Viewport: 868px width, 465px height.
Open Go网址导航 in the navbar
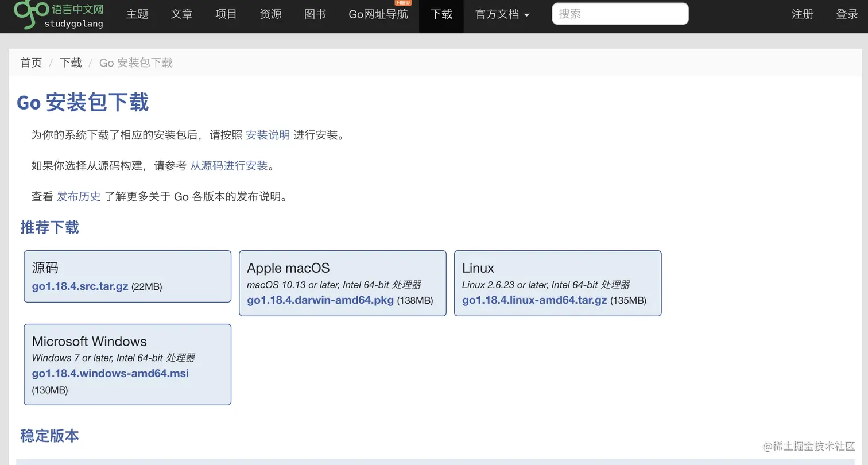pyautogui.click(x=378, y=14)
